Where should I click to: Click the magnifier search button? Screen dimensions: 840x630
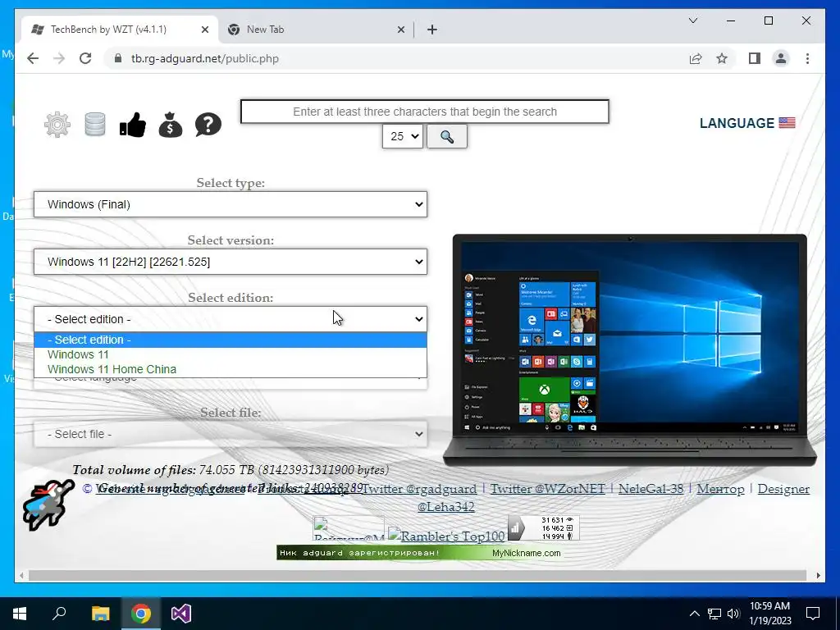tap(447, 137)
